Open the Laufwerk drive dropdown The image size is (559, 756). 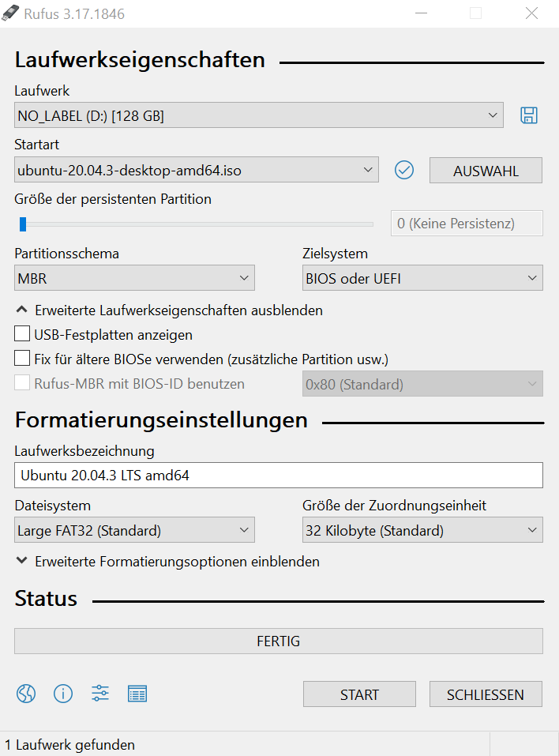(259, 115)
